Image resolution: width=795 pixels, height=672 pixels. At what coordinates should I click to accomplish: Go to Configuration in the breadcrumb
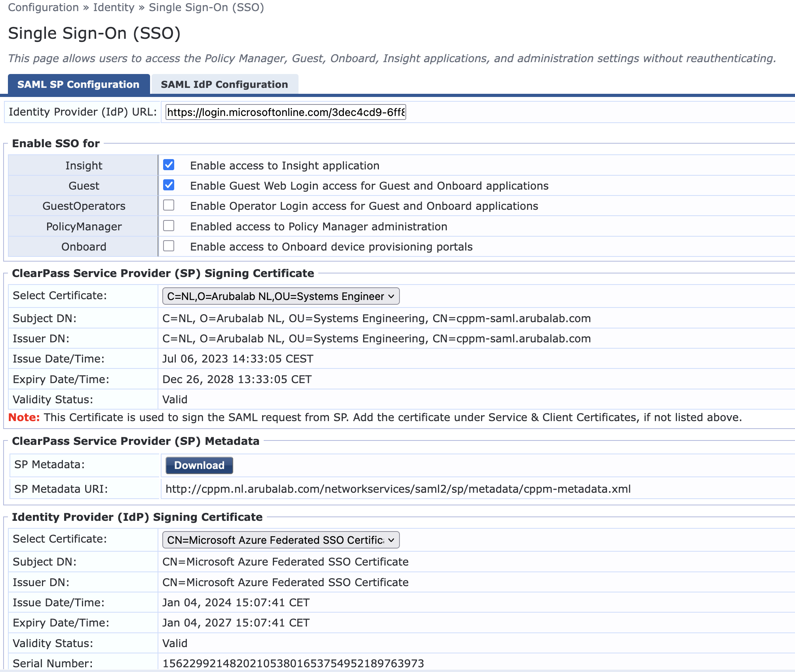[44, 8]
